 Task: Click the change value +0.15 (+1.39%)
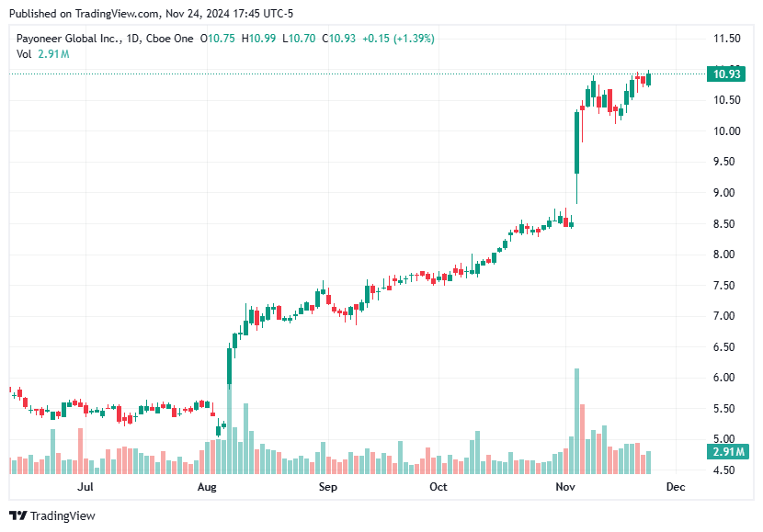coord(398,39)
